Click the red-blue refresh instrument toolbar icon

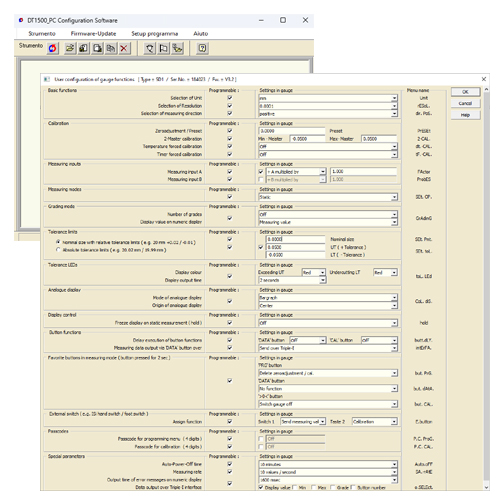tap(53, 48)
